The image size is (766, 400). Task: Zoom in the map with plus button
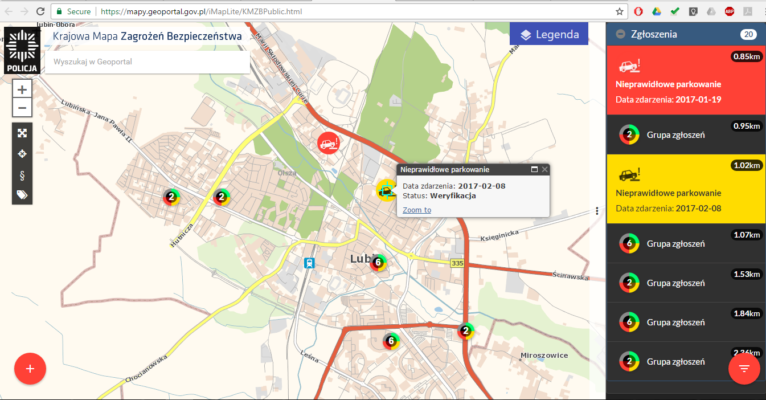(x=22, y=89)
